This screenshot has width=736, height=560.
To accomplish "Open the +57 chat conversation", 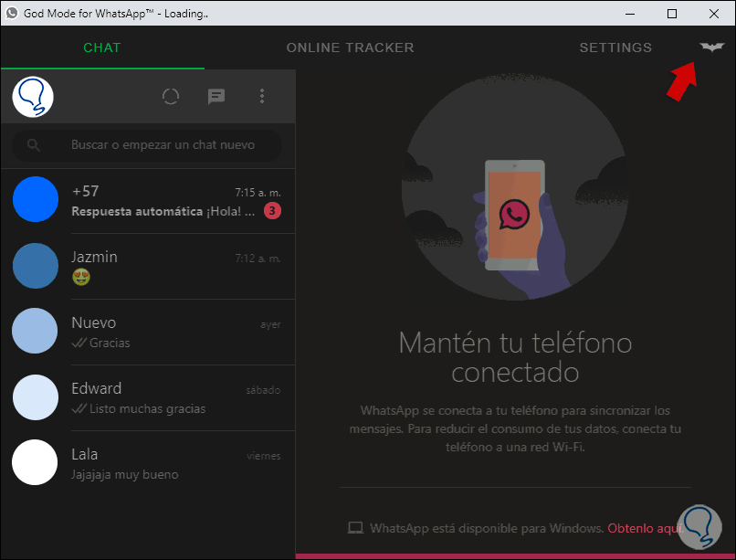I will (x=148, y=200).
